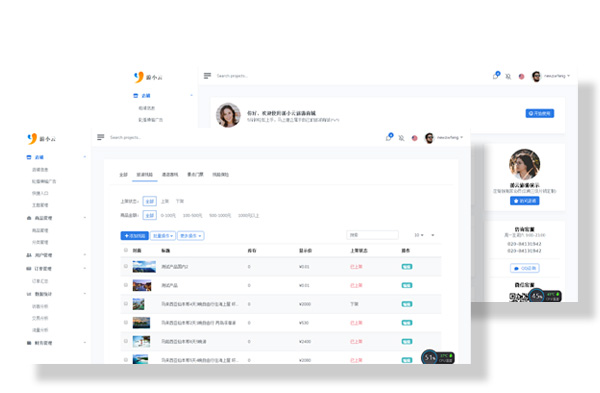Open the notifications icon with blue badge in the front window
This screenshot has width=600, height=393.
[x=389, y=137]
